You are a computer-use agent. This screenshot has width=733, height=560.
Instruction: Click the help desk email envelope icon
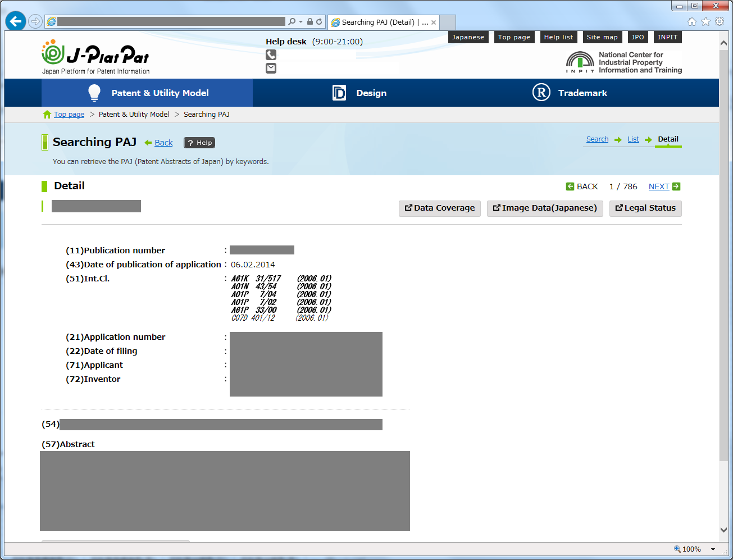tap(271, 68)
